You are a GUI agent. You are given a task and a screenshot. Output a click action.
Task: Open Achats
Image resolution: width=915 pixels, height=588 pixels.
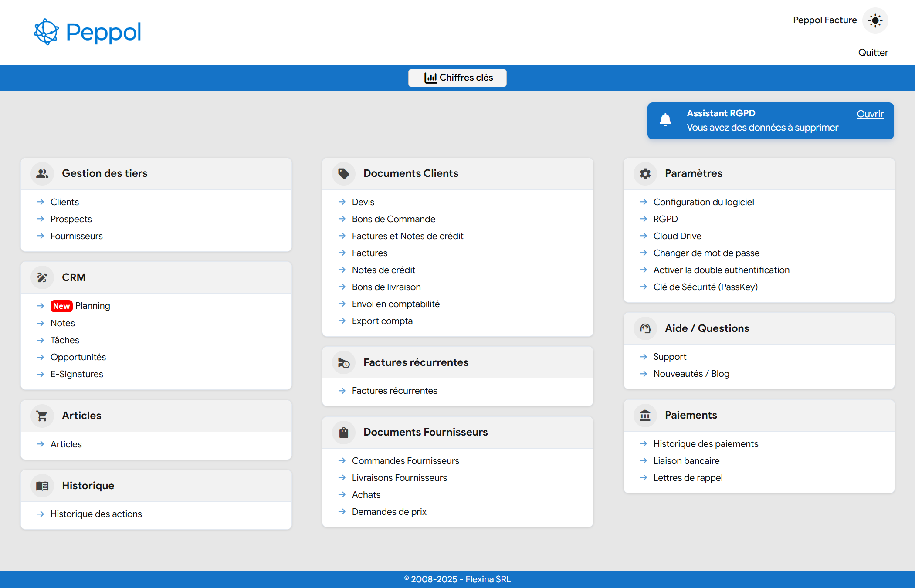pyautogui.click(x=366, y=495)
